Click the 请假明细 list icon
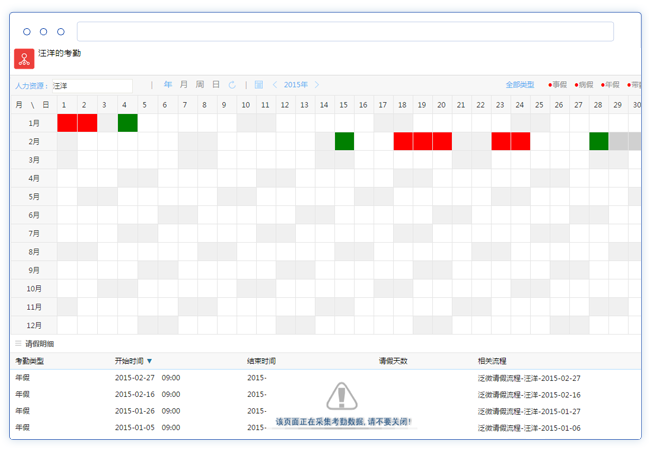The height and width of the screenshot is (450, 649). pyautogui.click(x=16, y=343)
